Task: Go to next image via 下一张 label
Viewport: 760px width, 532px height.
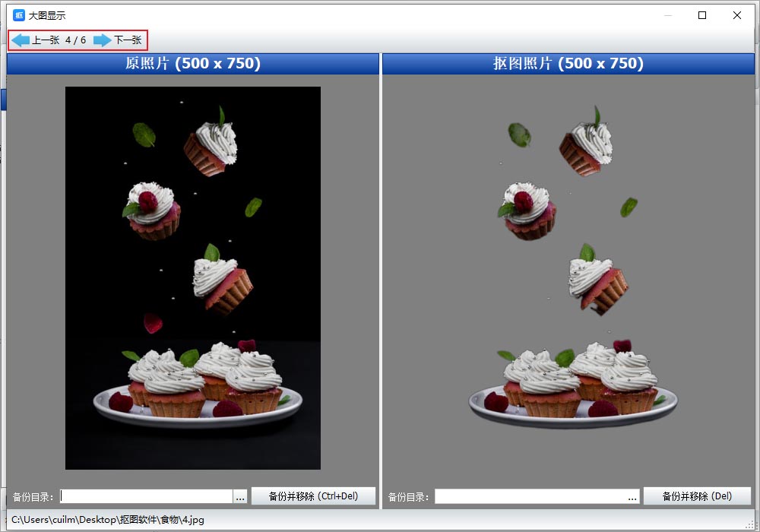Action: 128,40
